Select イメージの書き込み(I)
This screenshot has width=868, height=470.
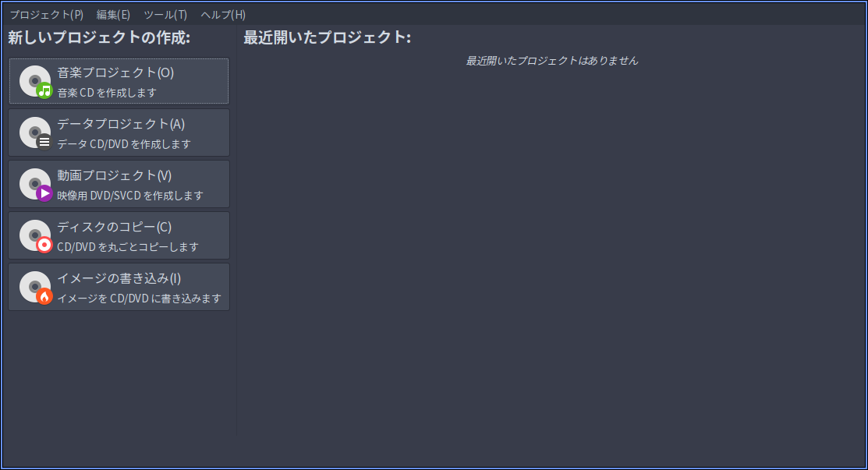point(119,287)
